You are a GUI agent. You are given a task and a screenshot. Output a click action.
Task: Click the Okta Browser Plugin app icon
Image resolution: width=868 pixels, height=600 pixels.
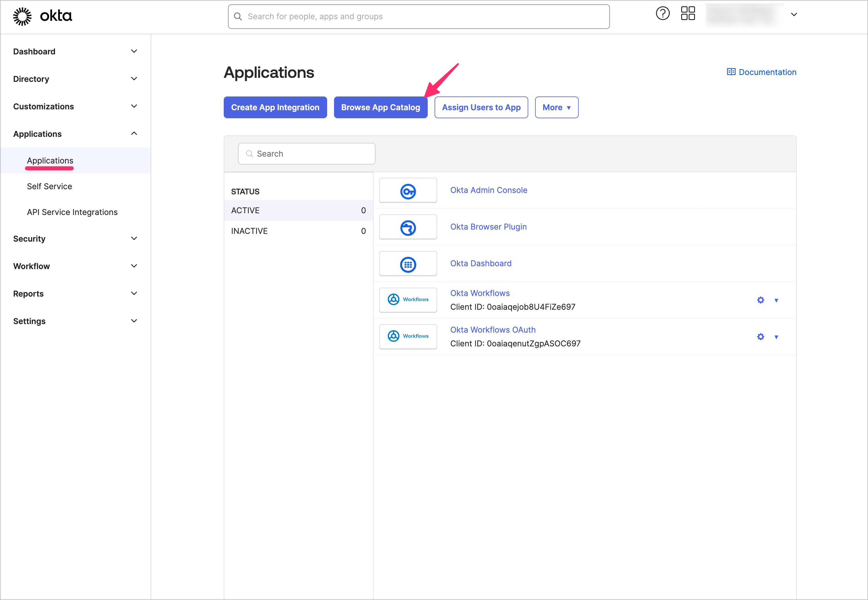pos(408,228)
